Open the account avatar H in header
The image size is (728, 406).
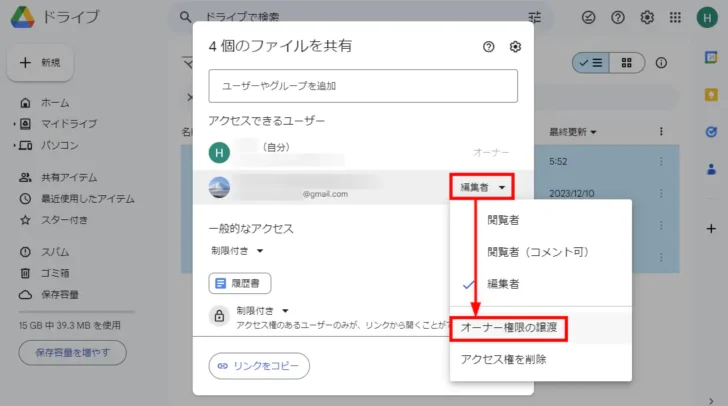[707, 18]
